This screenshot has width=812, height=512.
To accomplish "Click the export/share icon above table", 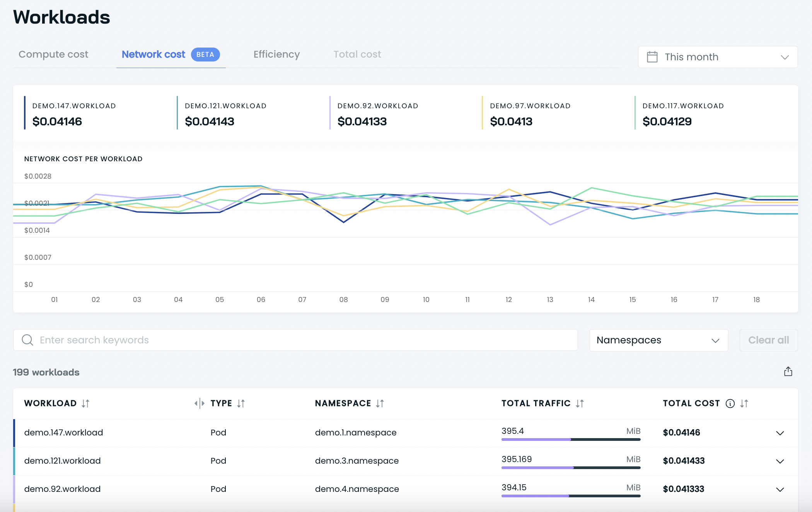I will click(x=788, y=372).
